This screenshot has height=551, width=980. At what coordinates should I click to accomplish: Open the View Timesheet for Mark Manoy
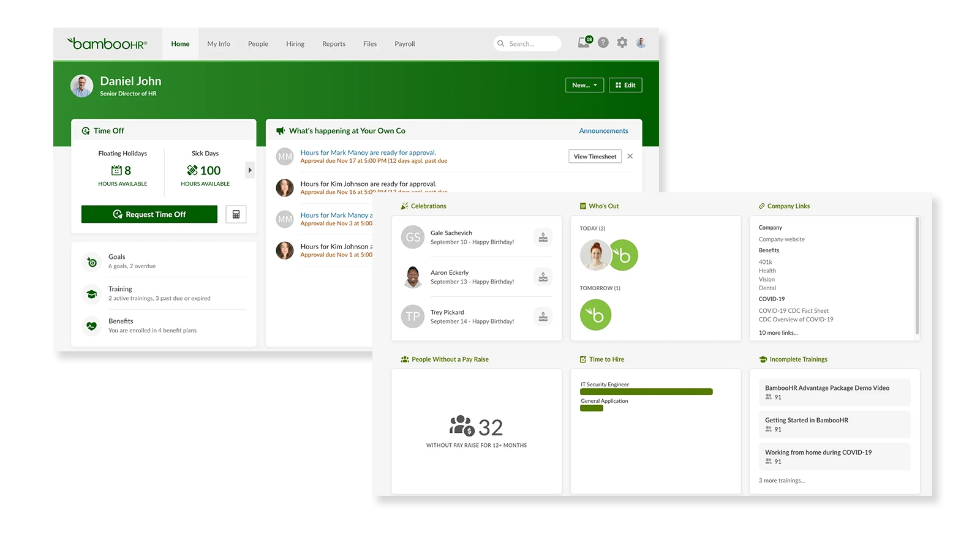[594, 156]
